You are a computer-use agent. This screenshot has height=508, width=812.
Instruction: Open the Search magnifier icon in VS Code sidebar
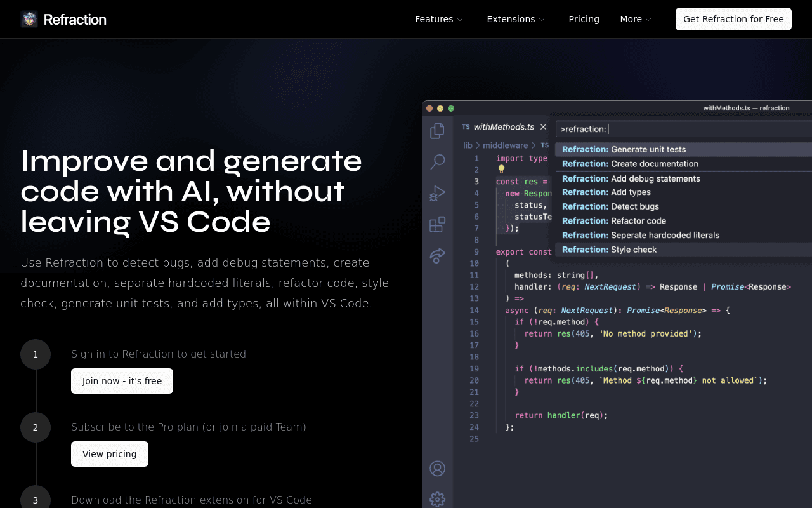coord(437,161)
